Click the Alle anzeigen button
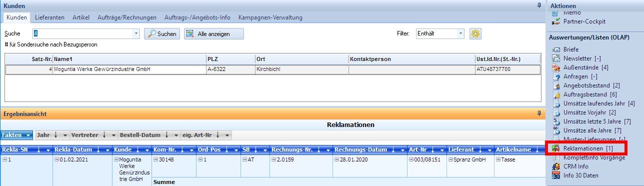 pyautogui.click(x=213, y=34)
